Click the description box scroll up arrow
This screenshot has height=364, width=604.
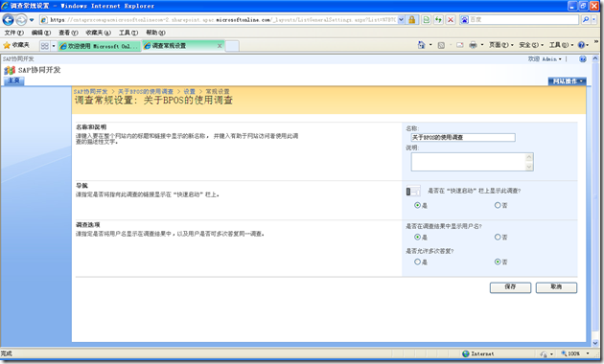coord(529,156)
